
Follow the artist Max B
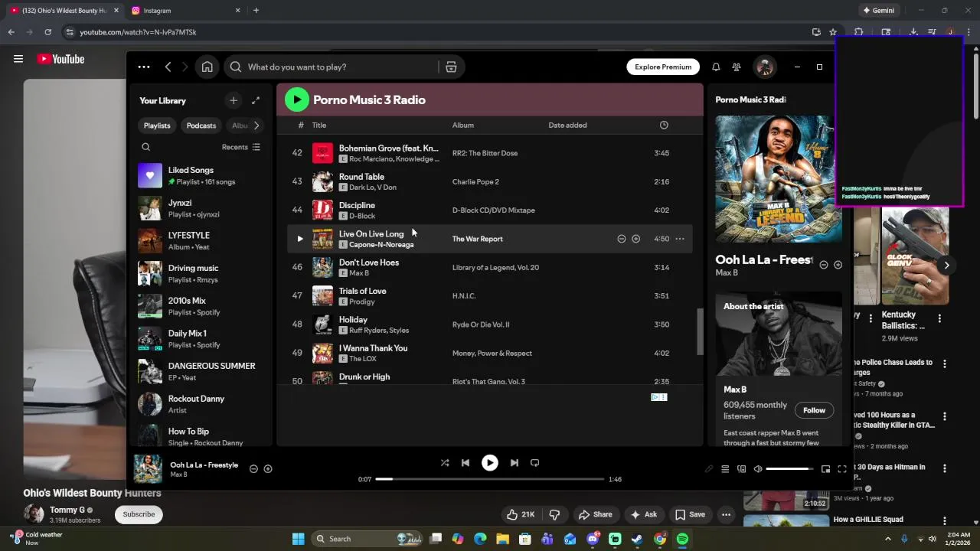[814, 410]
